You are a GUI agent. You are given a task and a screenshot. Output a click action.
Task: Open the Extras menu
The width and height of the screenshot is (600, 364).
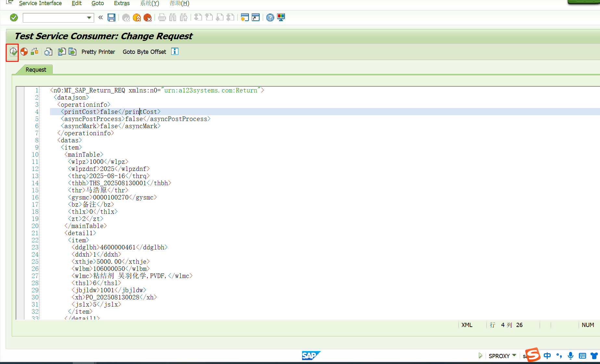(122, 3)
